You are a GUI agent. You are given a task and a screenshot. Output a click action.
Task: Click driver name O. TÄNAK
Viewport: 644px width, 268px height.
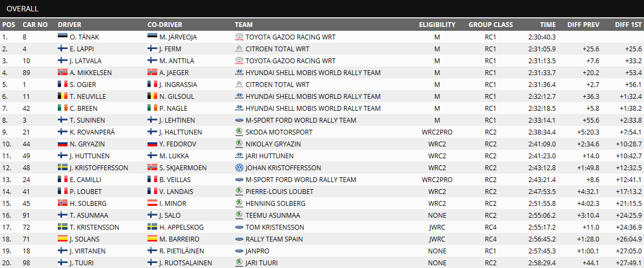pos(84,37)
